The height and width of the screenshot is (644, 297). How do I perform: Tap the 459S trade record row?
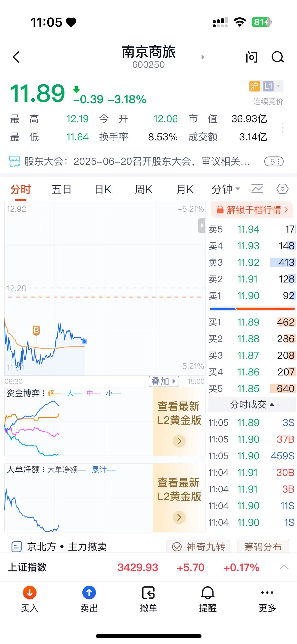[x=251, y=456]
